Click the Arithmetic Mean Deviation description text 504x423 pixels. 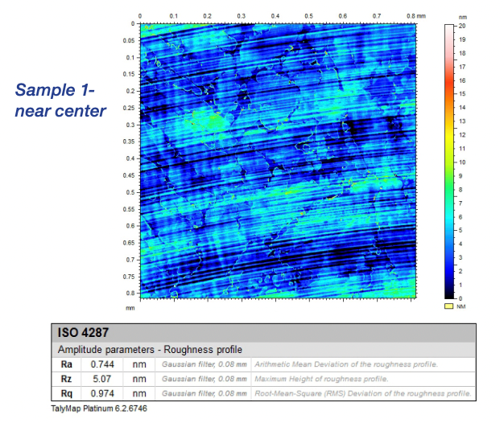coord(346,364)
